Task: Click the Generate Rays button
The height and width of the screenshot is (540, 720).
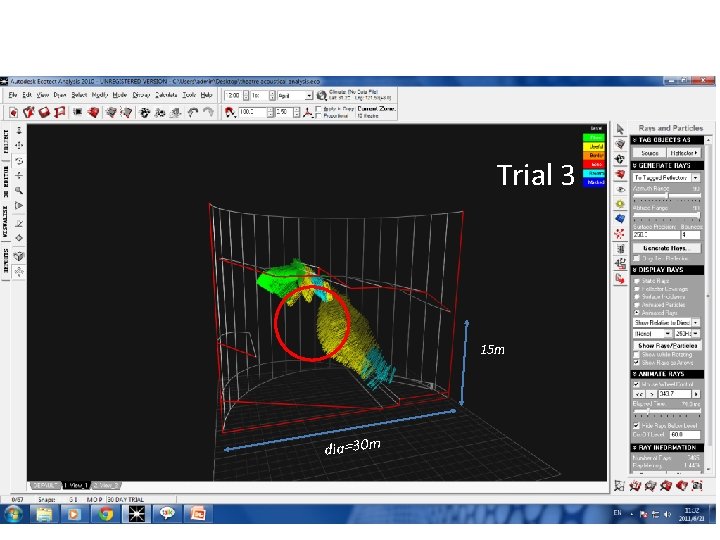Action: click(667, 248)
